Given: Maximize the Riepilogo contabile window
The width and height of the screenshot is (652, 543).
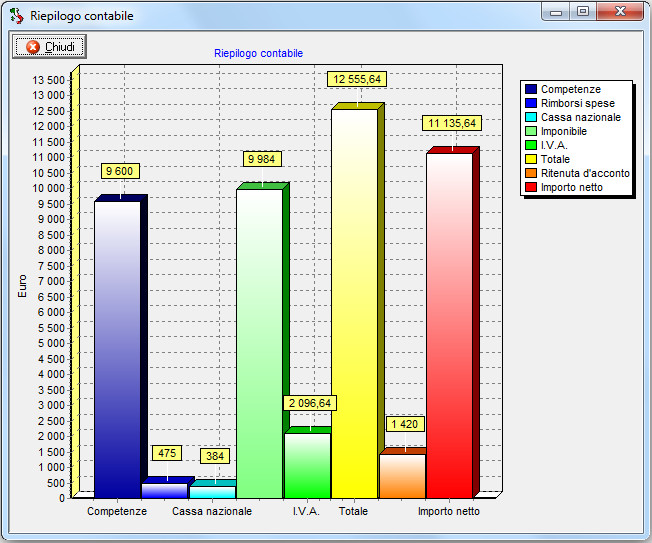Looking at the screenshot, I should click(583, 12).
